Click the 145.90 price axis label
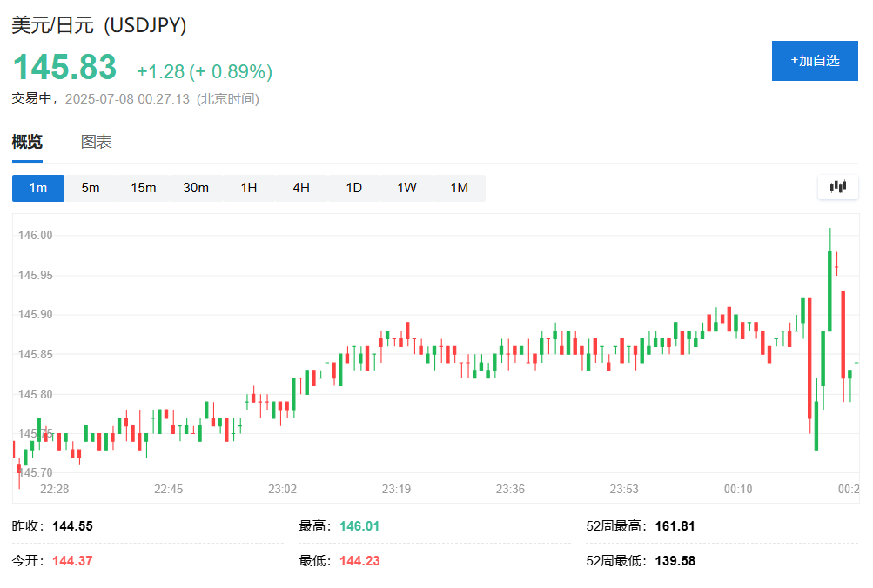This screenshot has height=588, width=873. click(36, 314)
